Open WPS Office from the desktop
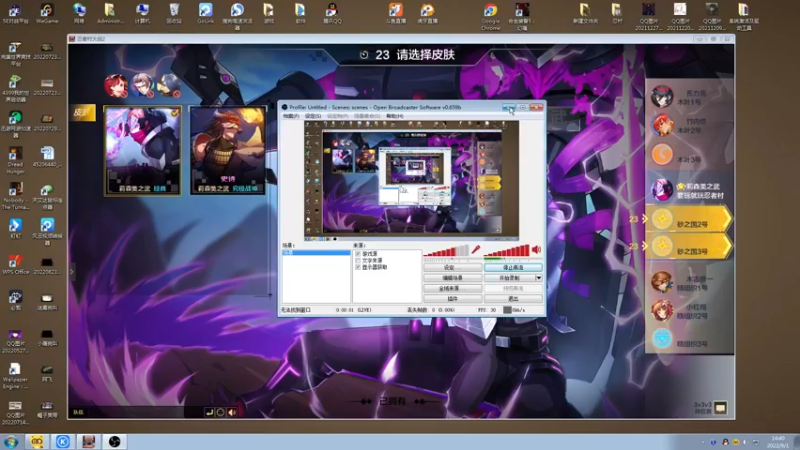This screenshot has height=450, width=800. (x=15, y=264)
